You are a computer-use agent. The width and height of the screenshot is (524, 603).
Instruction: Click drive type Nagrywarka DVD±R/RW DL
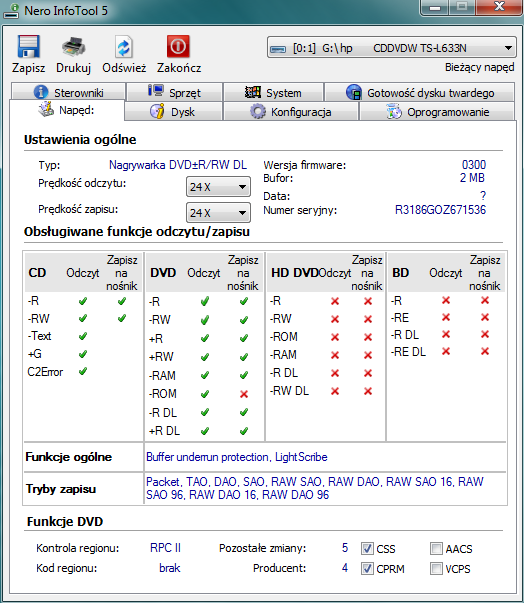click(x=178, y=165)
